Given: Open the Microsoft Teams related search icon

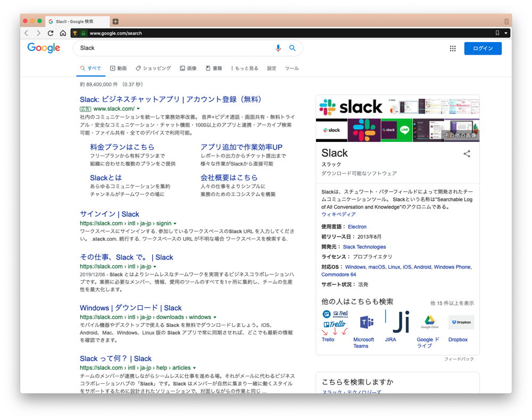Looking at the screenshot, I should pos(367,322).
